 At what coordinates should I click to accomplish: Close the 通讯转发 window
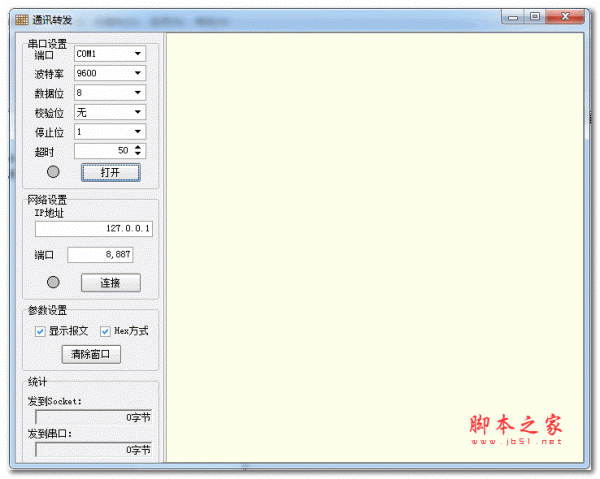(565, 16)
